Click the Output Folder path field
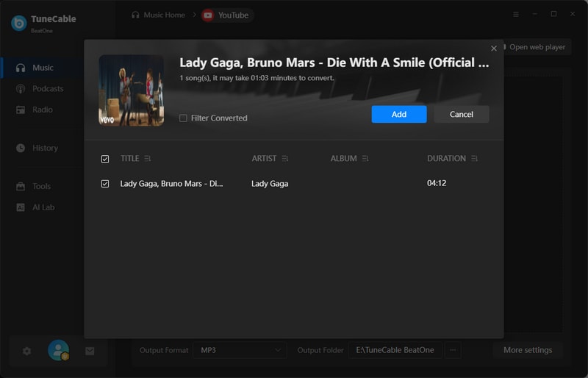 (x=395, y=350)
